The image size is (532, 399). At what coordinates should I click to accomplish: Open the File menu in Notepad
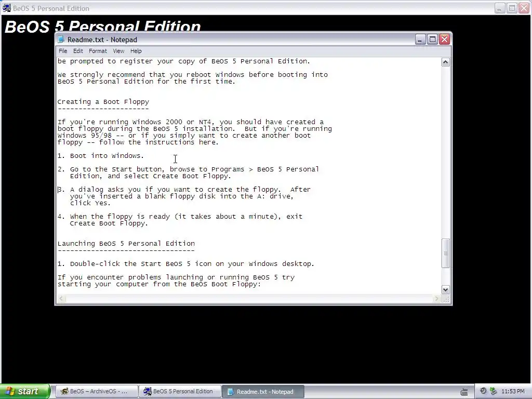tap(63, 51)
